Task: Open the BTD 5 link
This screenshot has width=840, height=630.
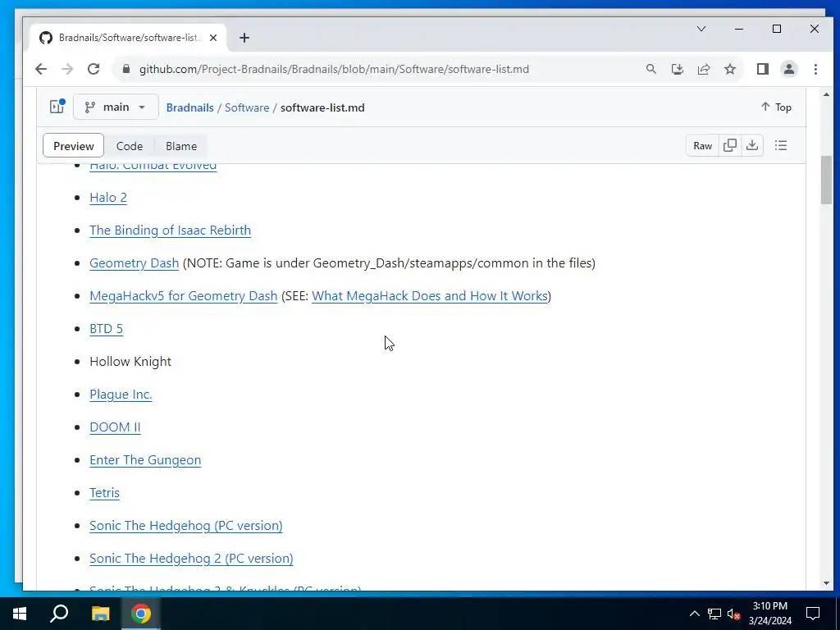Action: [x=106, y=328]
